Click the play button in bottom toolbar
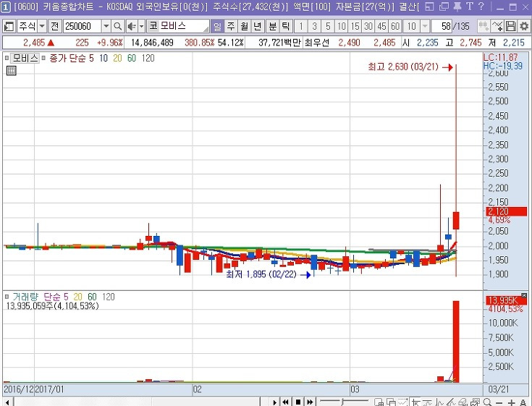Screen dimensions: 532x406 [x=274, y=402]
